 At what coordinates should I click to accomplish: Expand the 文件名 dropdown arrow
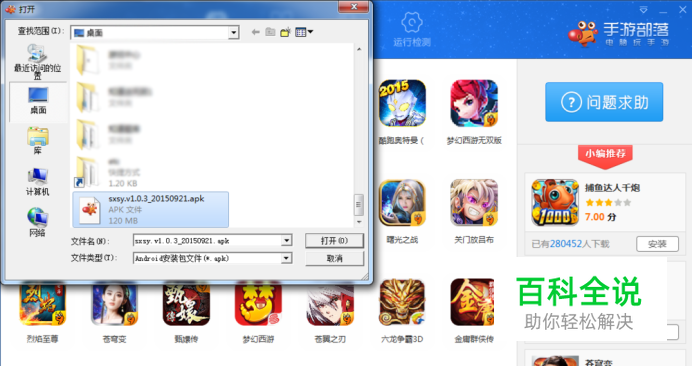286,241
